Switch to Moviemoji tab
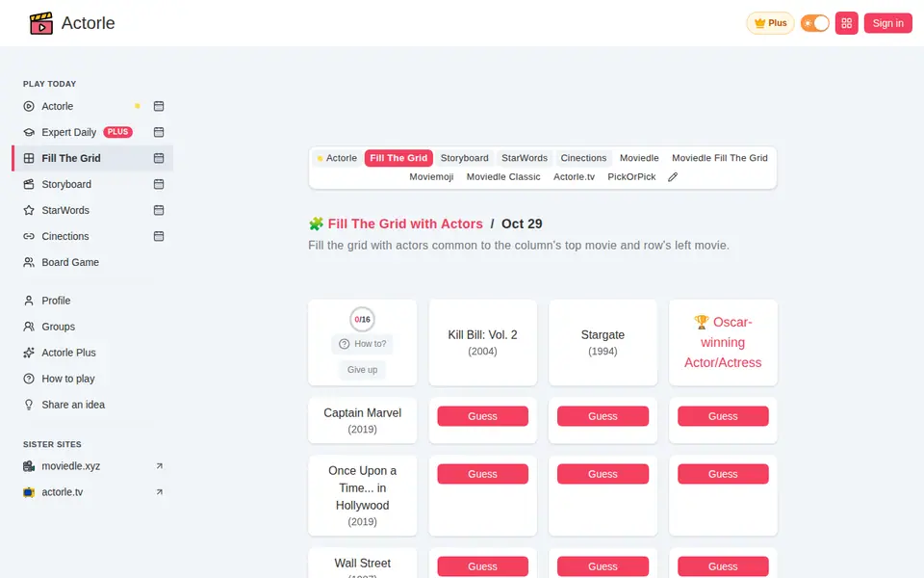 [431, 177]
